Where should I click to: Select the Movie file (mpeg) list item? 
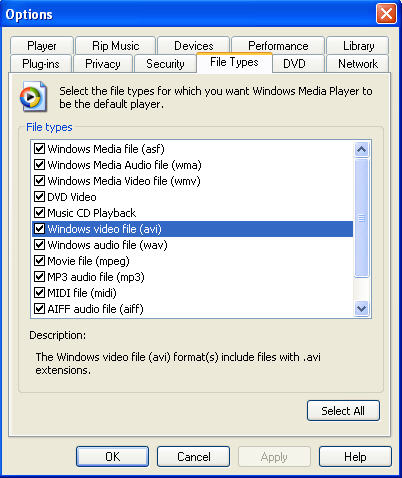pos(88,261)
